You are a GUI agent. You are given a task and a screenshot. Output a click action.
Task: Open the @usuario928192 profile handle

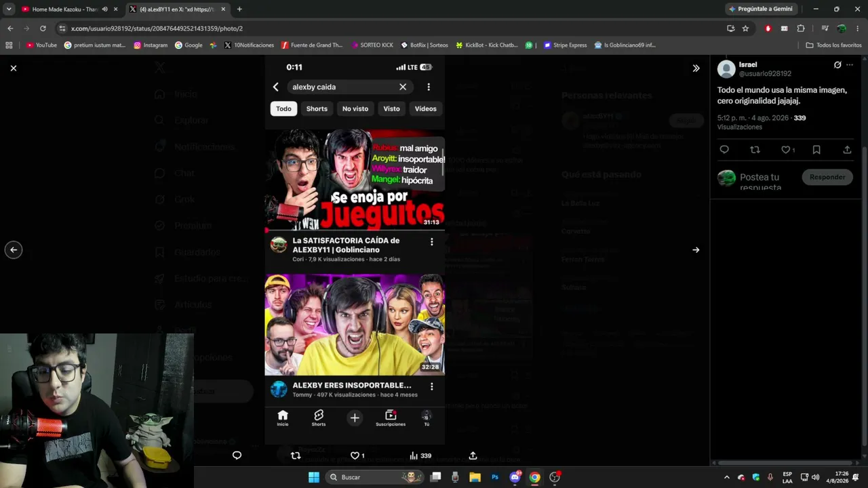click(765, 74)
